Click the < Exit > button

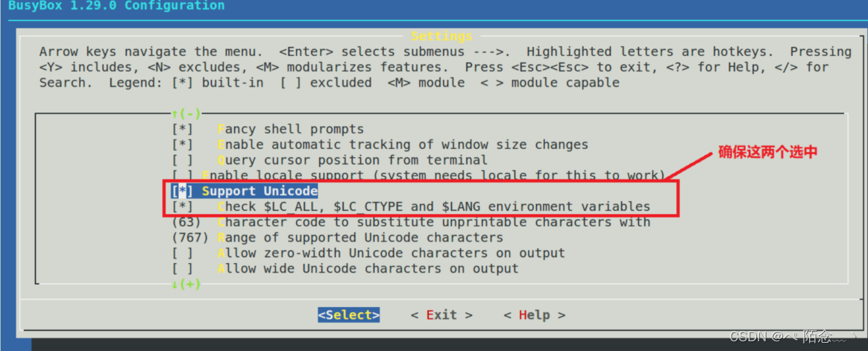tap(441, 315)
